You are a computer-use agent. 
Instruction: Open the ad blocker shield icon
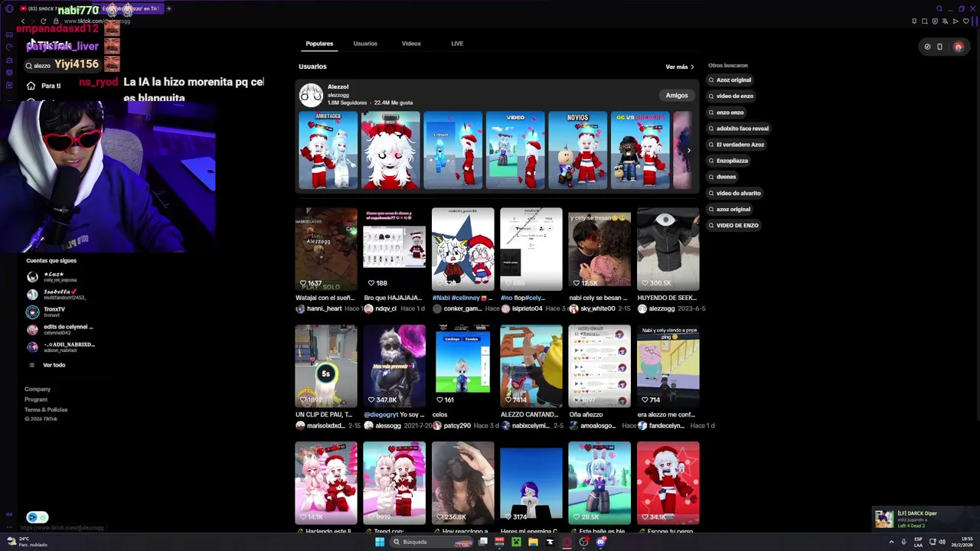[x=935, y=21]
